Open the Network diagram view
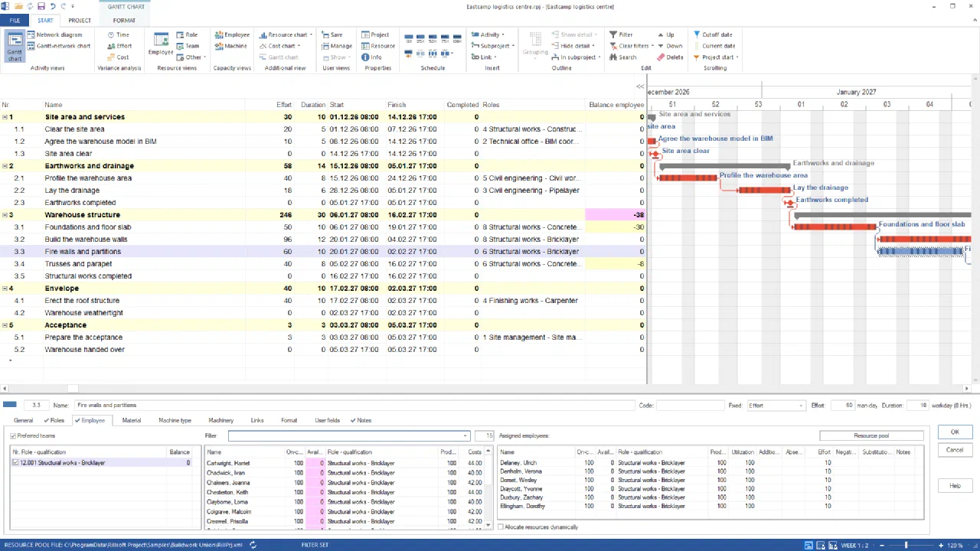980x551 pixels. [x=54, y=34]
